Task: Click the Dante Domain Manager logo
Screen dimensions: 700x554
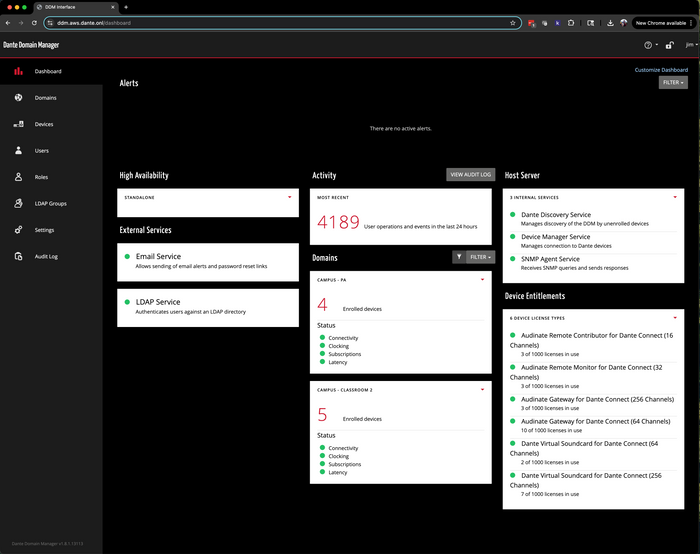Action: coord(31,45)
